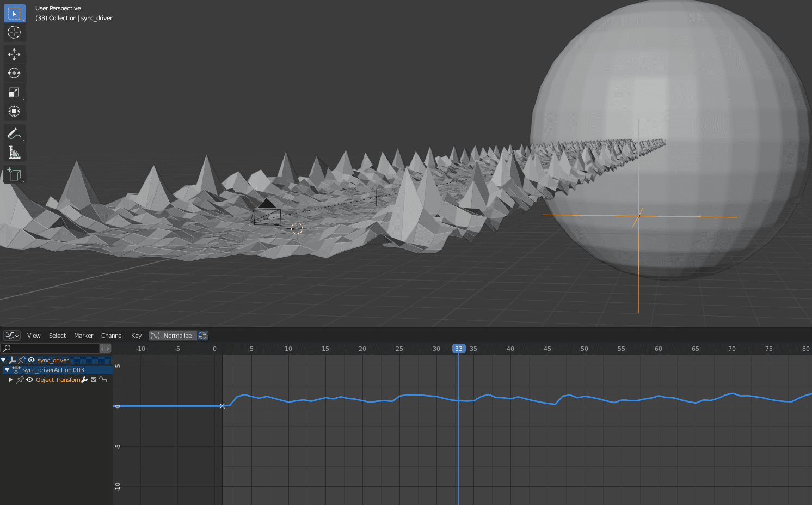
Task: Open the Marker menu
Action: pos(83,336)
